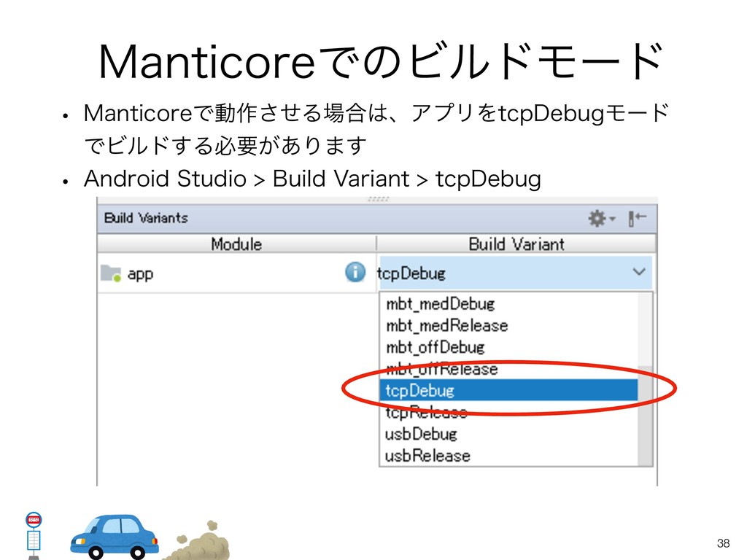The height and width of the screenshot is (560, 747).
Task: Click the variant list scrollbar thumb
Action: 646,415
